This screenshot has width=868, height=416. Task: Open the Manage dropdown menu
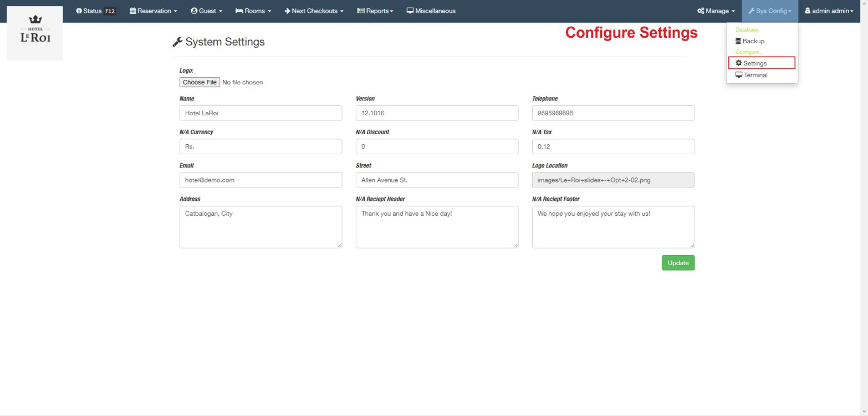coord(716,11)
